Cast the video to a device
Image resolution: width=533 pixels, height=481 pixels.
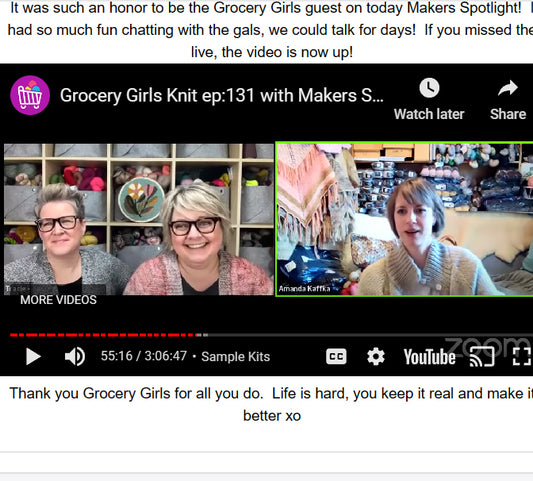(482, 357)
